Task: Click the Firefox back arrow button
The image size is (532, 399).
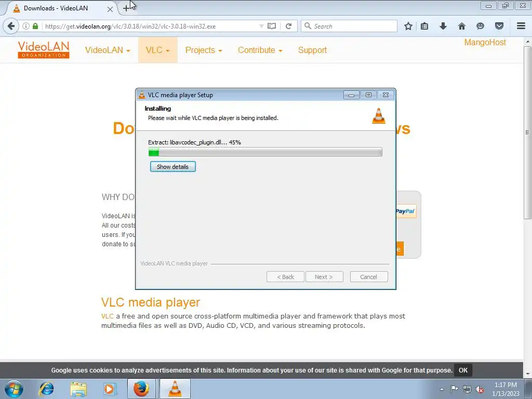Action: [x=11, y=26]
